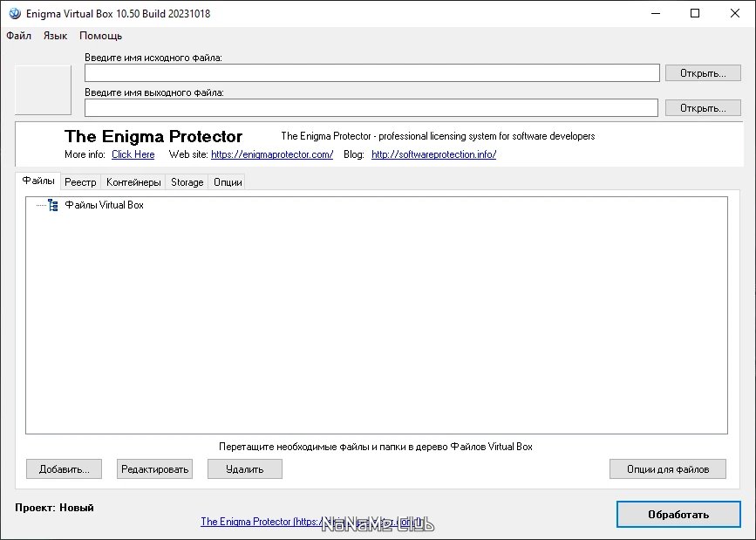Open the Язык menu
Viewport: 756px width, 540px height.
point(55,36)
